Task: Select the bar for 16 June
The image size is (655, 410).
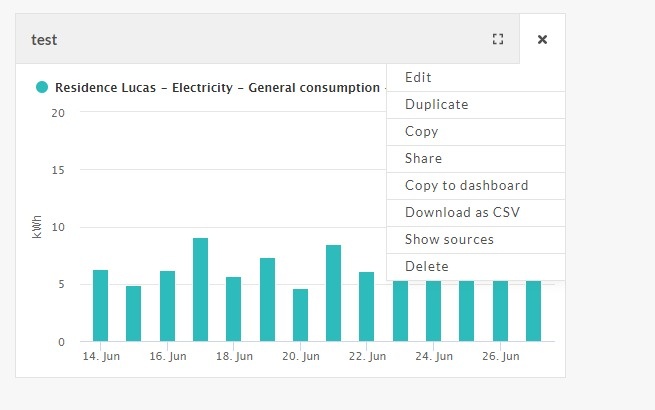Action: point(167,306)
